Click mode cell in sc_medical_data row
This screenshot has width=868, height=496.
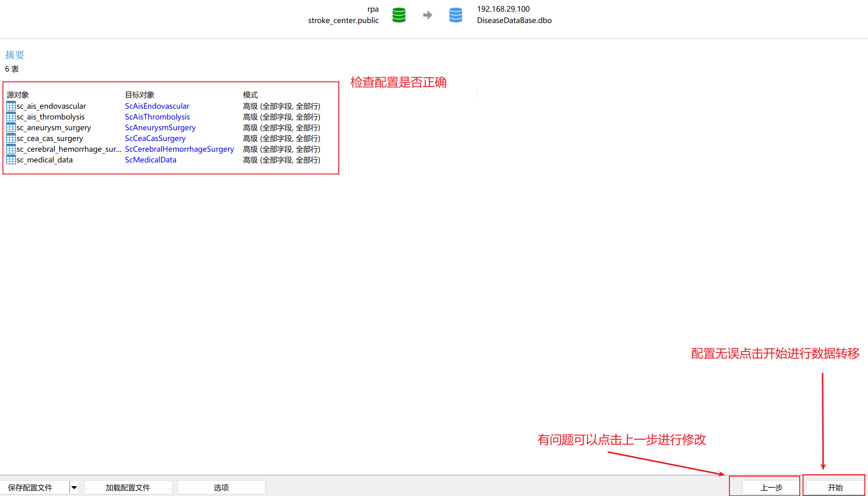(x=281, y=160)
